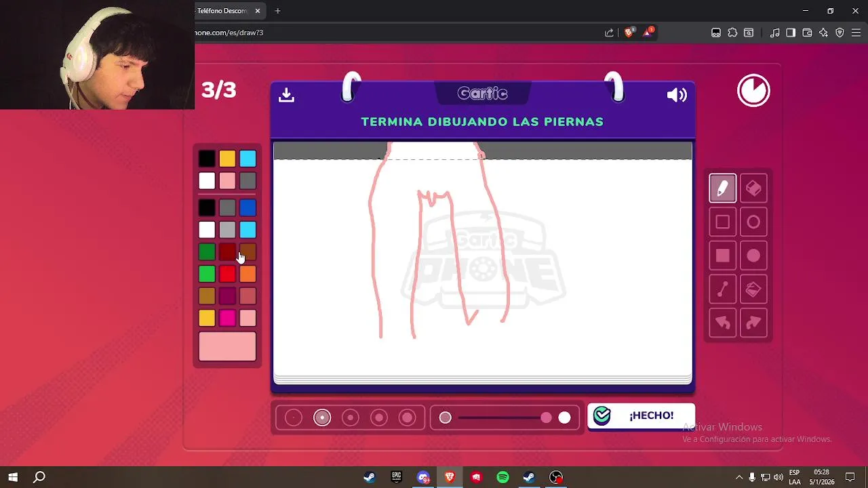Image resolution: width=868 pixels, height=488 pixels.
Task: Pick the dark red color swatch
Action: pyautogui.click(x=227, y=252)
